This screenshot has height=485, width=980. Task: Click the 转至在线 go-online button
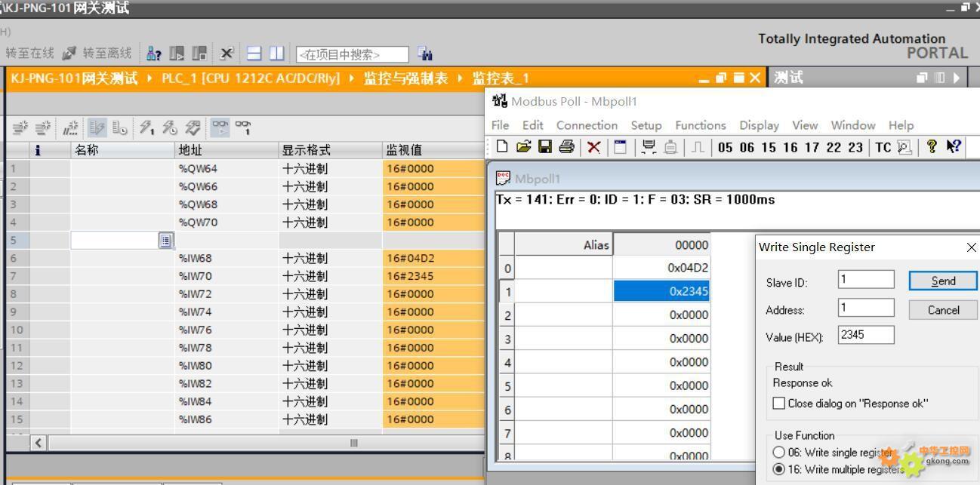(x=29, y=54)
